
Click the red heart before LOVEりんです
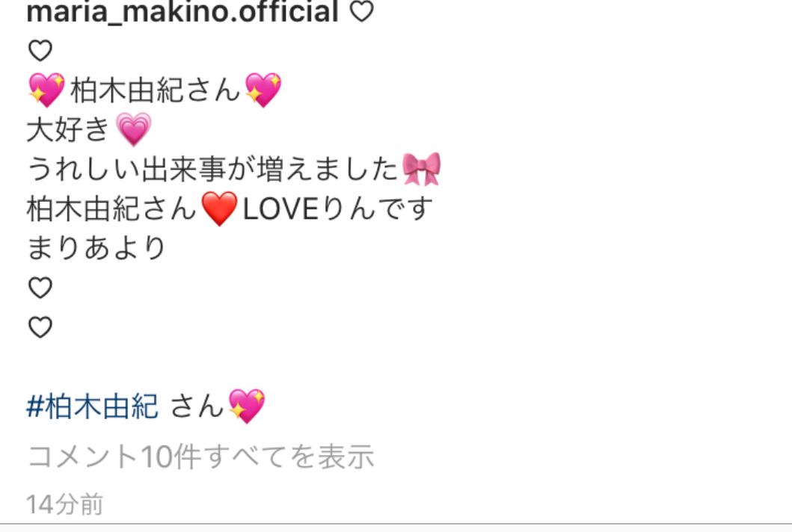pyautogui.click(x=219, y=208)
